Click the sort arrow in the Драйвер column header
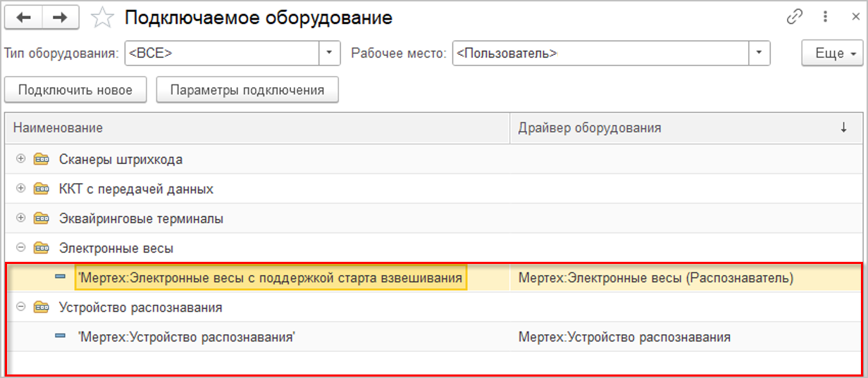 coord(843,128)
